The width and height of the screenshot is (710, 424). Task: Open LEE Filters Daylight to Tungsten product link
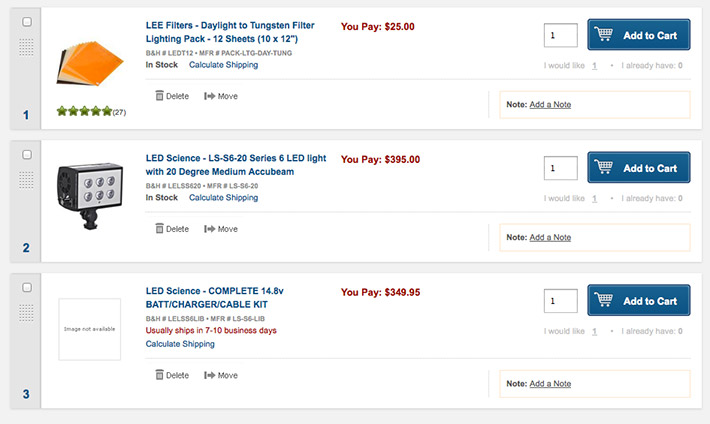point(230,32)
